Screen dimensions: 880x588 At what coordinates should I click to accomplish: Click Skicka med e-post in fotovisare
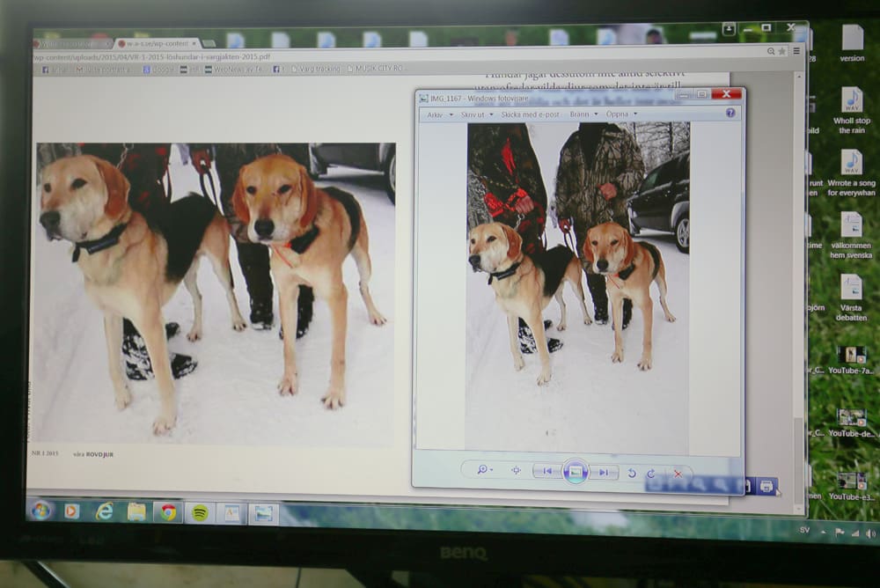[x=530, y=114]
